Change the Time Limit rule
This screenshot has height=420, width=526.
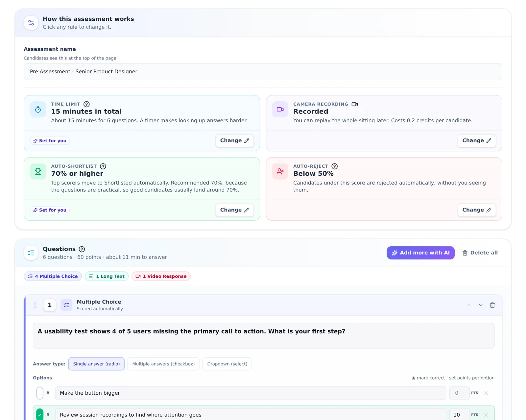(x=234, y=141)
